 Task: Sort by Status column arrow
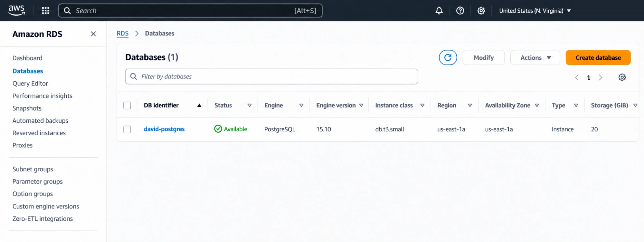pos(250,106)
